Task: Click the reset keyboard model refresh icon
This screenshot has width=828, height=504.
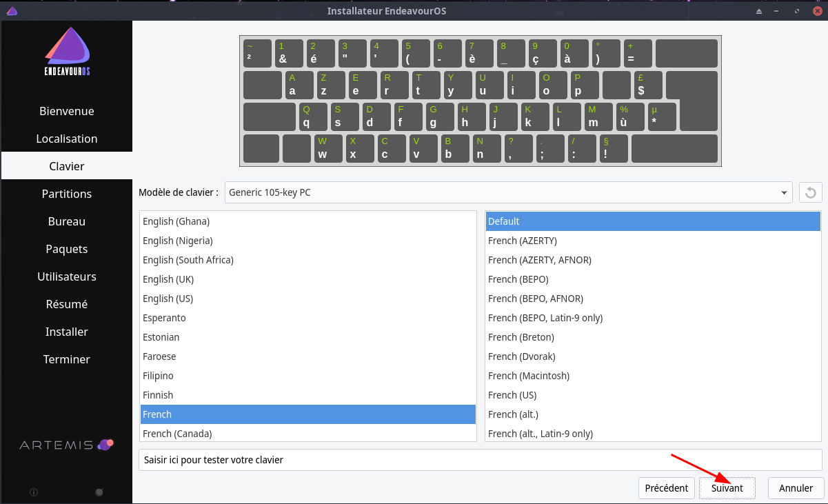Action: pyautogui.click(x=811, y=192)
